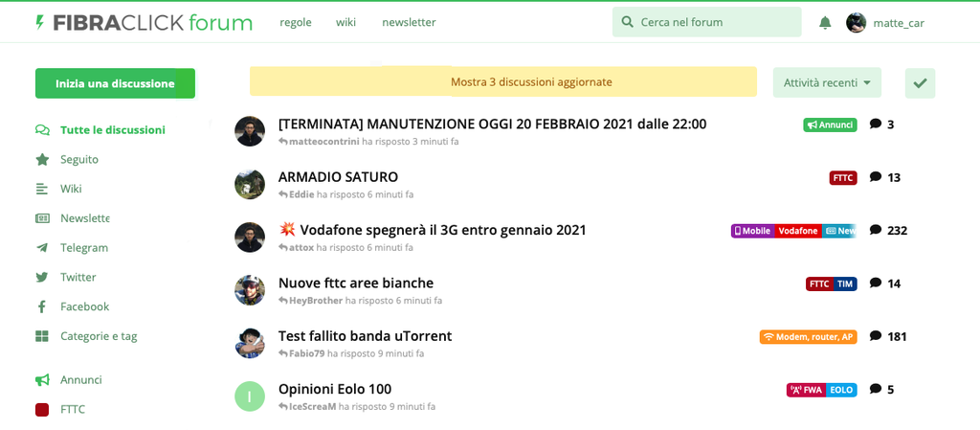Click comment bubble for Opinioni Eolo 100
This screenshot has height=430, width=980.
[x=876, y=390]
